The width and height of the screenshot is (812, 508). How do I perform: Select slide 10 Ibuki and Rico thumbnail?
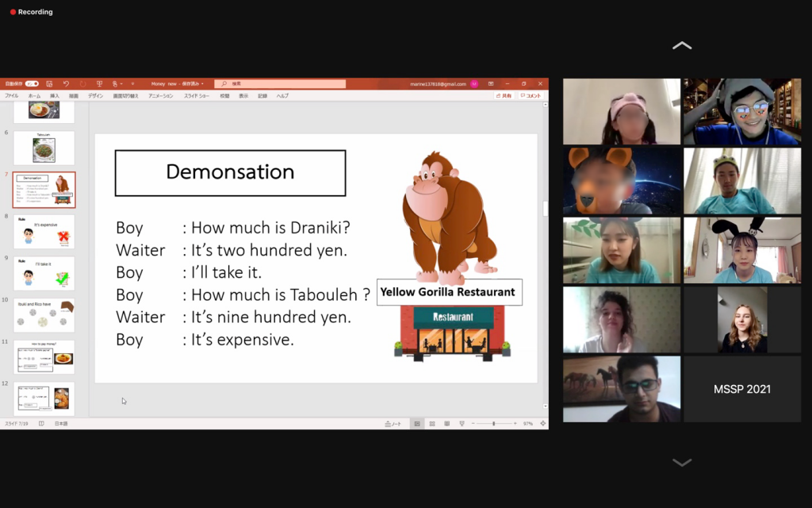[44, 315]
